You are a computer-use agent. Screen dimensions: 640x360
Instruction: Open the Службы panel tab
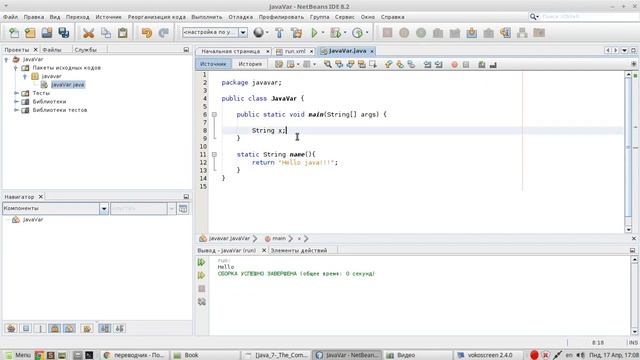coord(86,50)
